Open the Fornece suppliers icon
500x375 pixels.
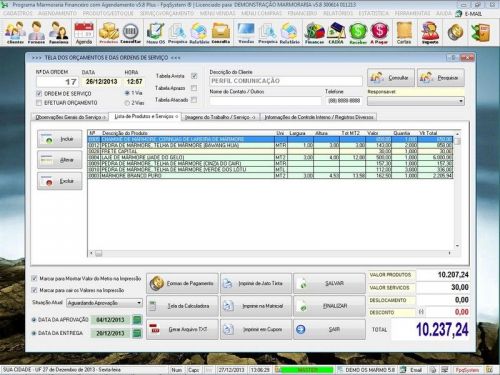(36, 32)
